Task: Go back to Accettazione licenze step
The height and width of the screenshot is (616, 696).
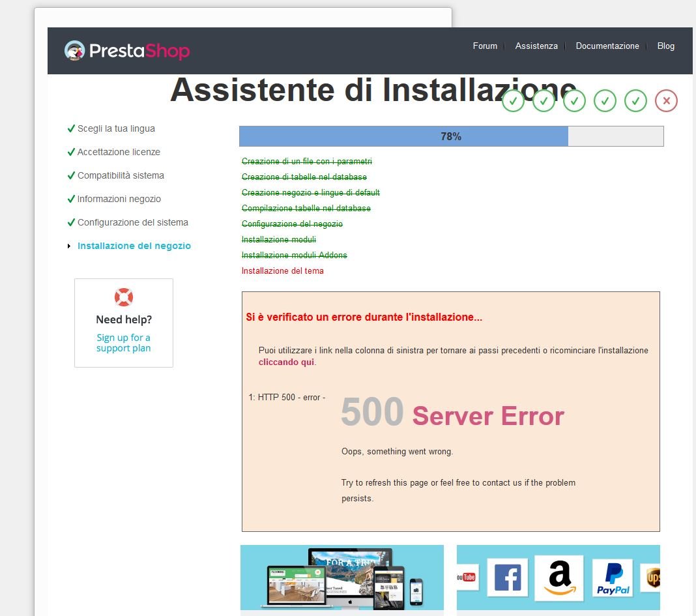Action: coord(119,152)
